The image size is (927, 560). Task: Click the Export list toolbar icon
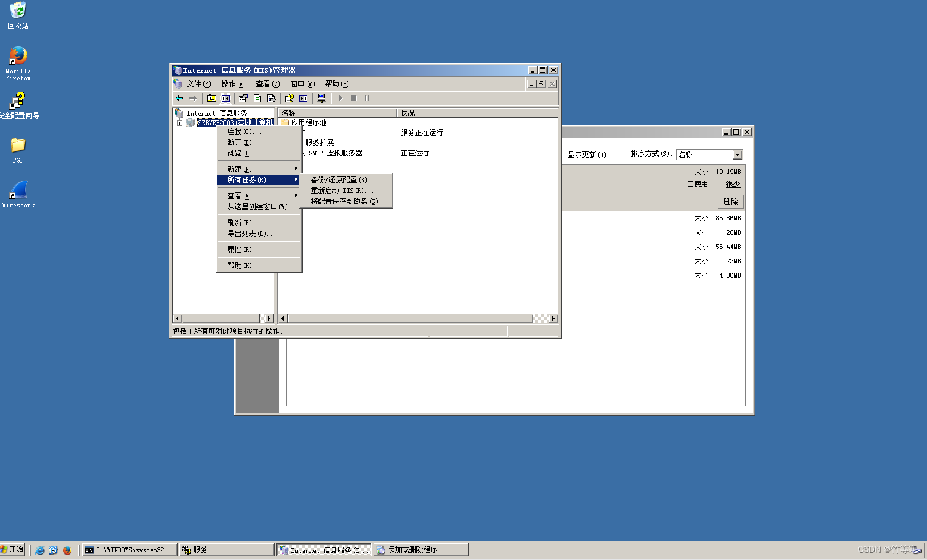coord(272,98)
